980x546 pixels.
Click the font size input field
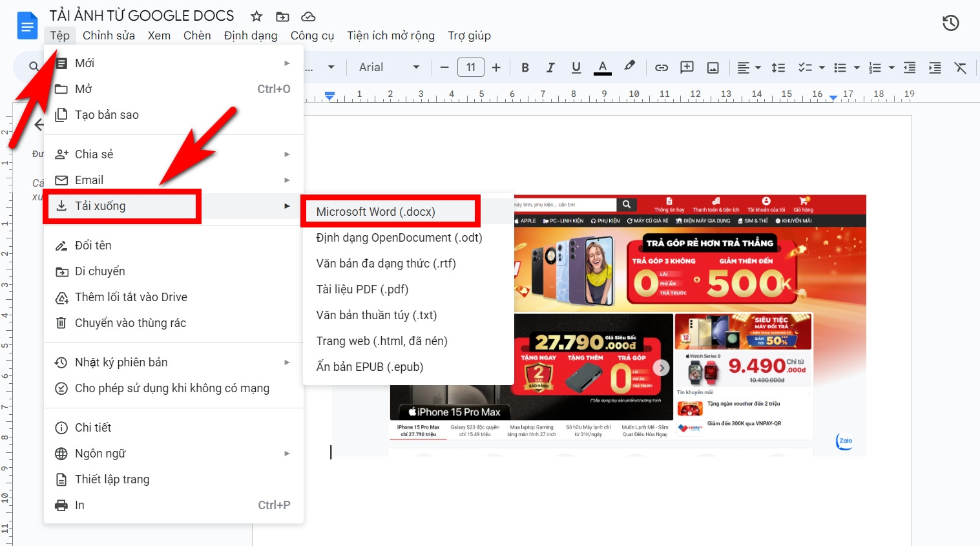[470, 67]
